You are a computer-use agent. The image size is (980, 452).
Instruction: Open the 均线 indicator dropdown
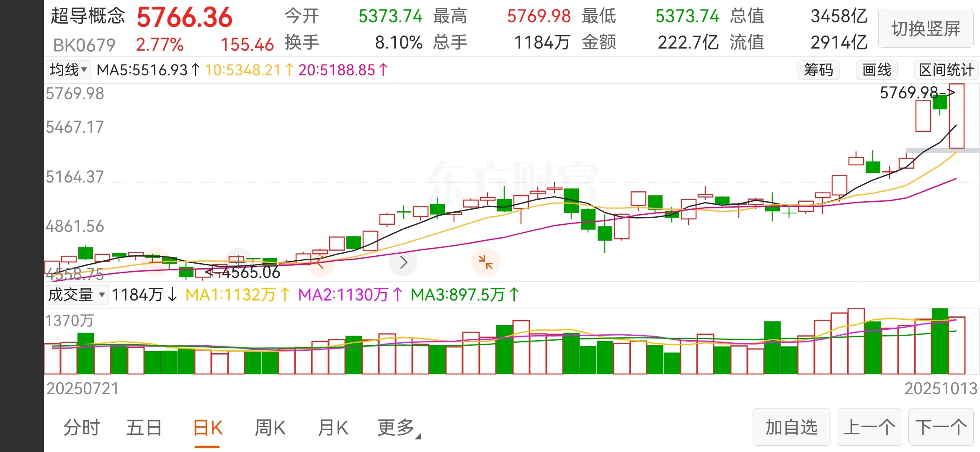(68, 70)
